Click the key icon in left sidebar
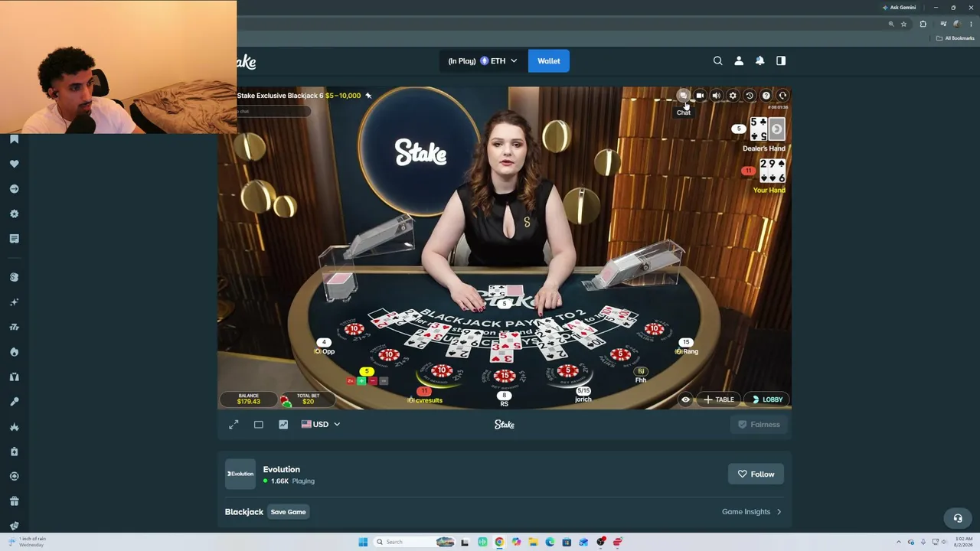The height and width of the screenshot is (551, 980). pyautogui.click(x=14, y=402)
